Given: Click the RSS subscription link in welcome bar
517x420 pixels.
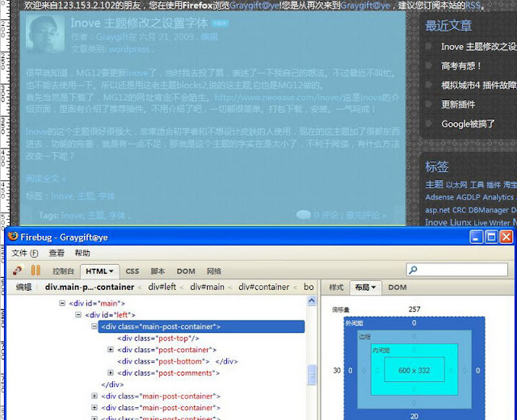Looking at the screenshot, I should (473, 6).
